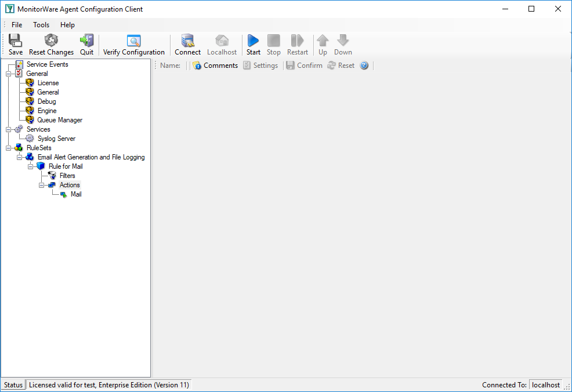Image resolution: width=572 pixels, height=392 pixels.
Task: Select Debug in the tree
Action: (x=46, y=101)
